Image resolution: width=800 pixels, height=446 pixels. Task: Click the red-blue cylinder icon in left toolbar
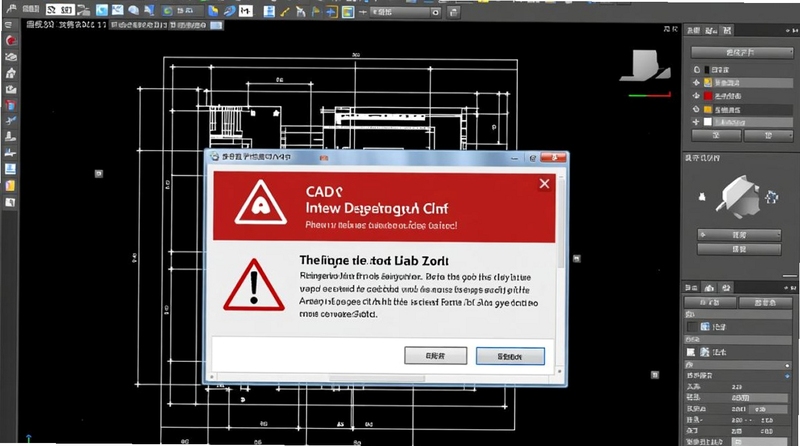10,105
